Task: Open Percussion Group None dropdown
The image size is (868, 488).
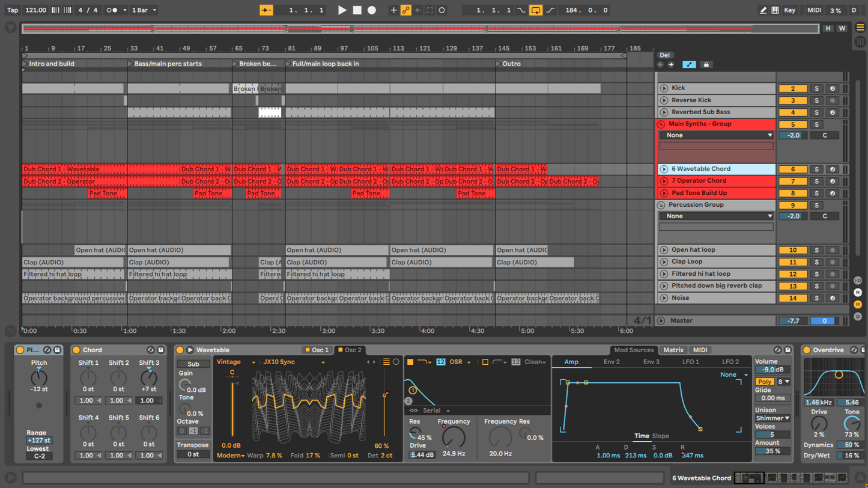Action: click(x=716, y=216)
